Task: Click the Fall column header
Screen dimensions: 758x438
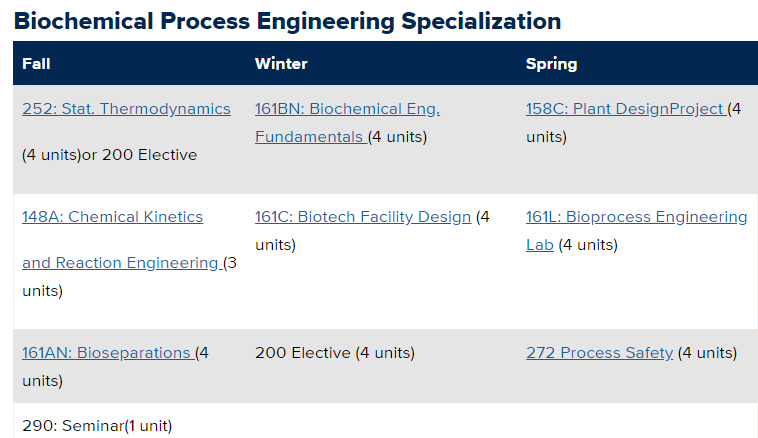Action: 36,64
